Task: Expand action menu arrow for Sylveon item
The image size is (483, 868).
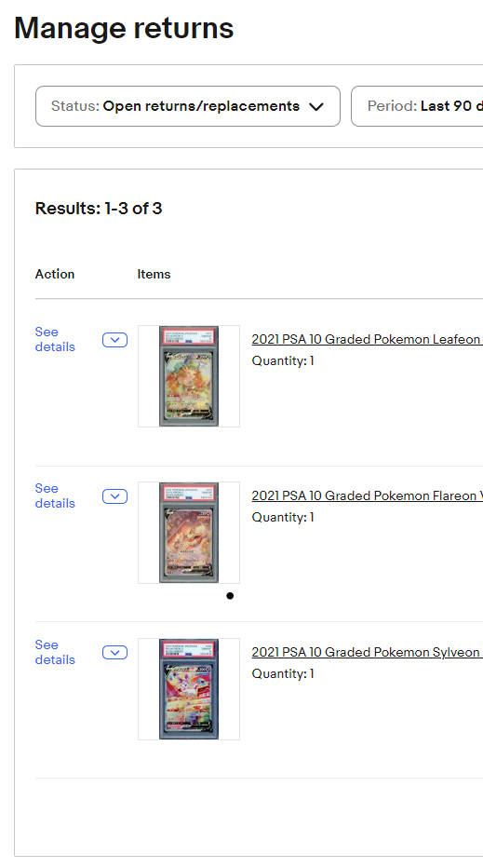Action: pos(115,653)
